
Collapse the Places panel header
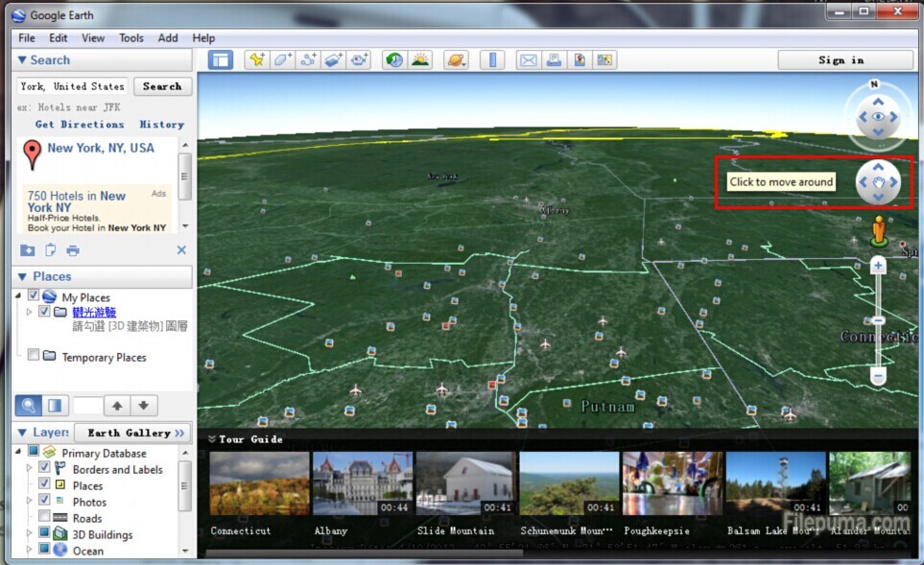click(23, 276)
